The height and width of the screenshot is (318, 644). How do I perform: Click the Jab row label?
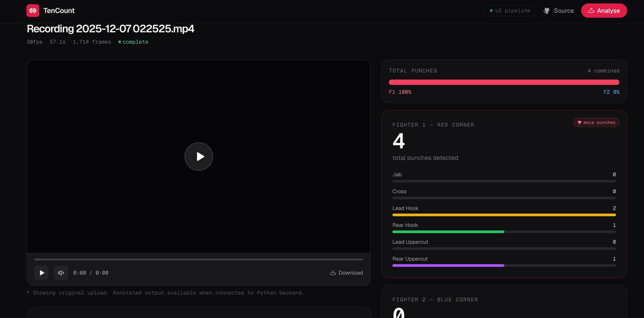397,175
